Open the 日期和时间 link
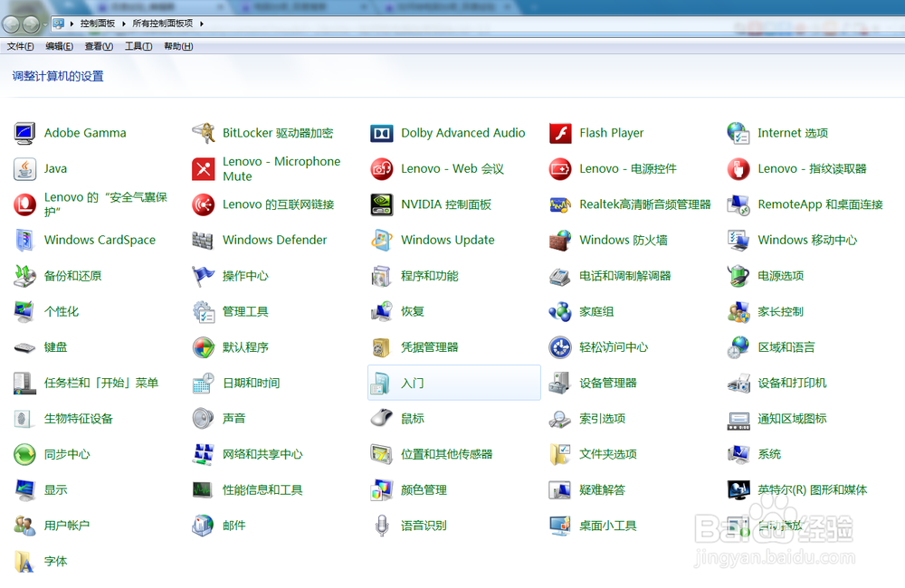Screen dimensions: 905x588 [x=251, y=384]
